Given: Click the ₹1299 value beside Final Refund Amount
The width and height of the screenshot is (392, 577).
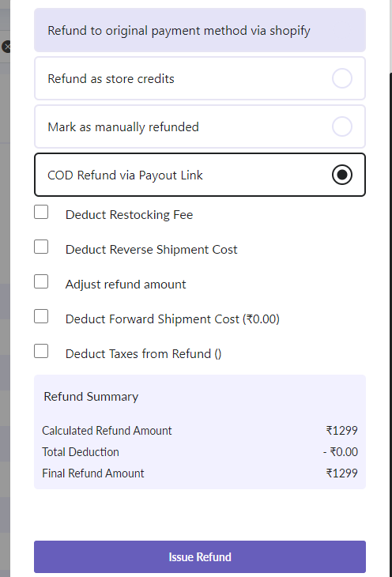Looking at the screenshot, I should pos(342,473).
